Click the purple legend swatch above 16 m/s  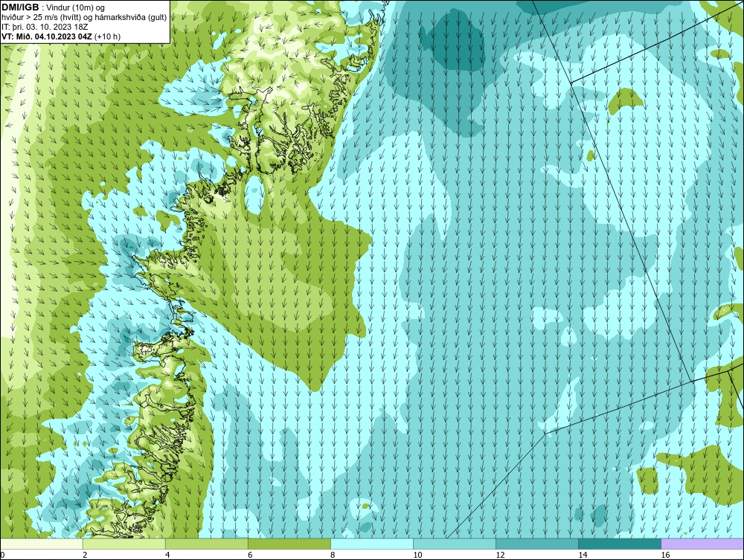point(702,544)
